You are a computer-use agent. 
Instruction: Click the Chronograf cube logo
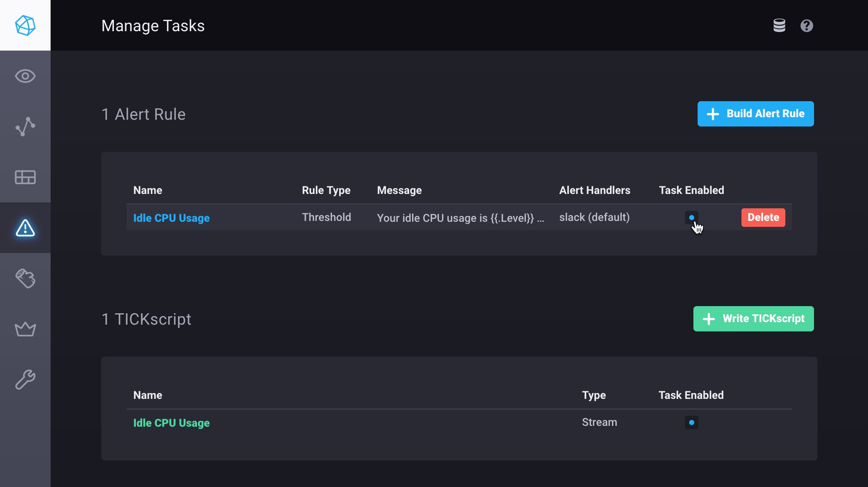[x=25, y=25]
